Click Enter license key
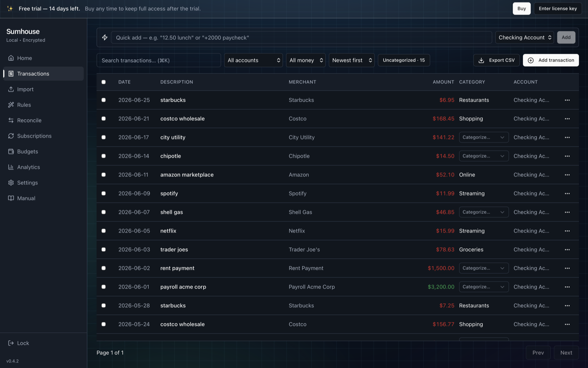This screenshot has height=368, width=588. tap(557, 8)
